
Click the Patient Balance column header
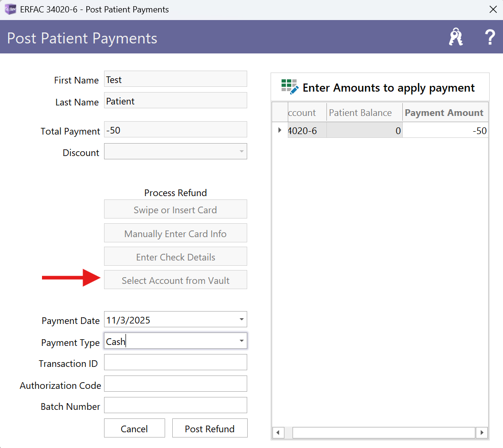click(x=360, y=113)
